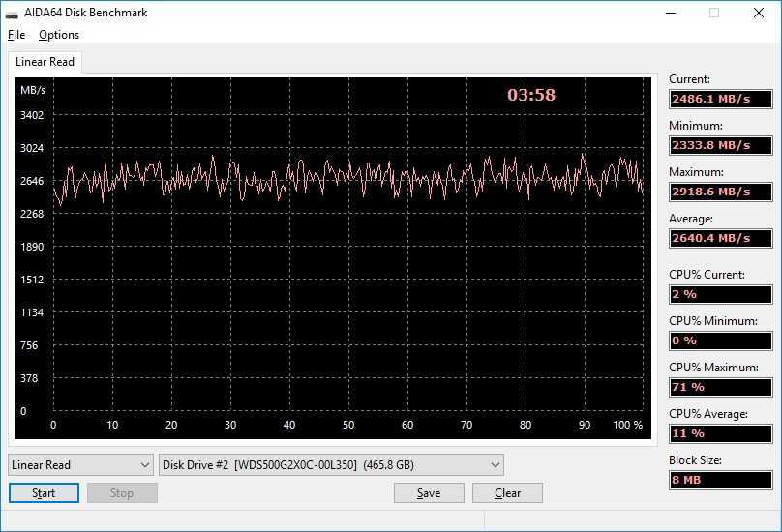Click the greyed-out Stop button
The height and width of the screenshot is (532, 782).
tap(122, 492)
